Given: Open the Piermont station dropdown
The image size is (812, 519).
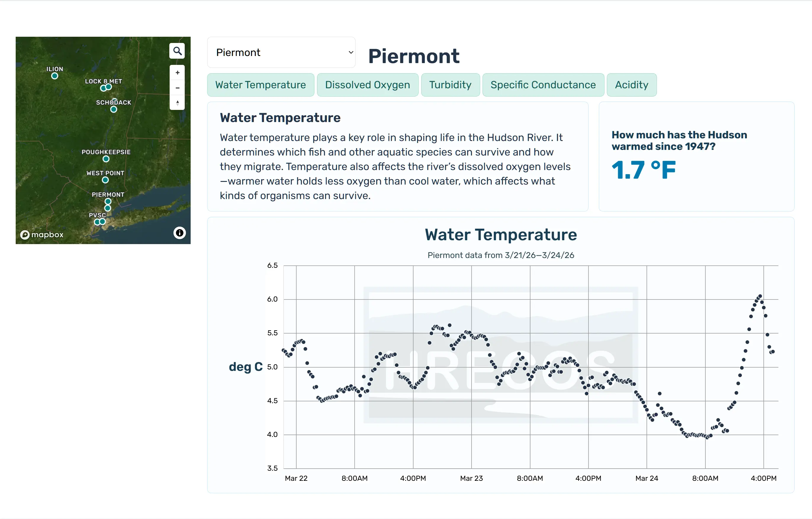Looking at the screenshot, I should click(281, 52).
